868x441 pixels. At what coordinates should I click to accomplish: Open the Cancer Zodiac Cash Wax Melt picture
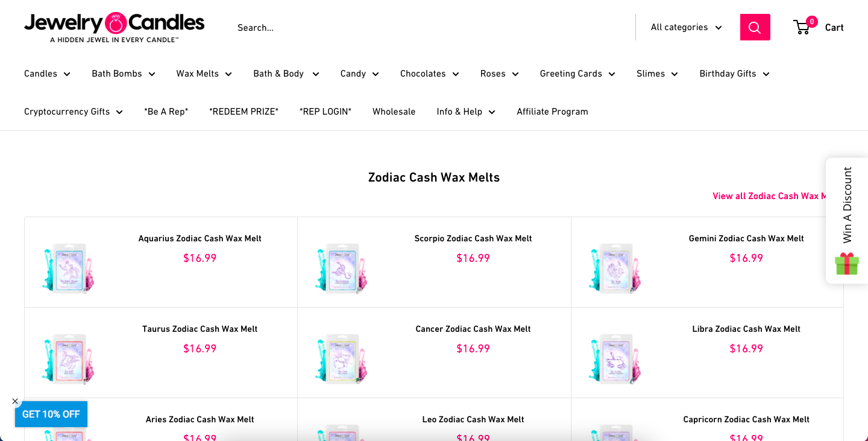click(341, 358)
